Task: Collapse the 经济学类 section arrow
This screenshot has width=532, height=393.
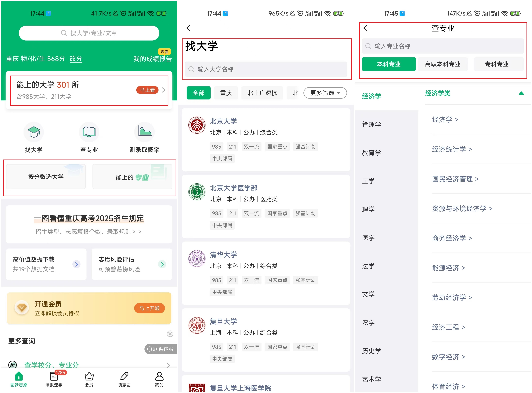Action: pyautogui.click(x=521, y=93)
